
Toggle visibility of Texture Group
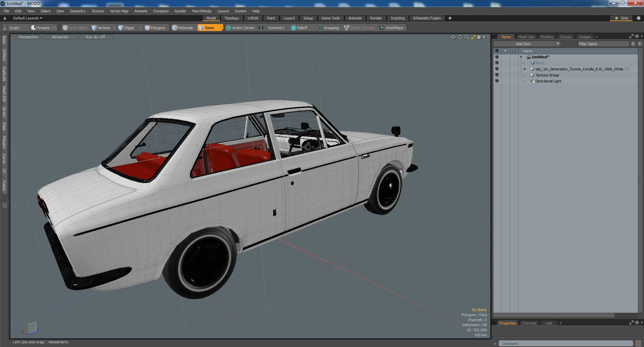pyautogui.click(x=497, y=75)
